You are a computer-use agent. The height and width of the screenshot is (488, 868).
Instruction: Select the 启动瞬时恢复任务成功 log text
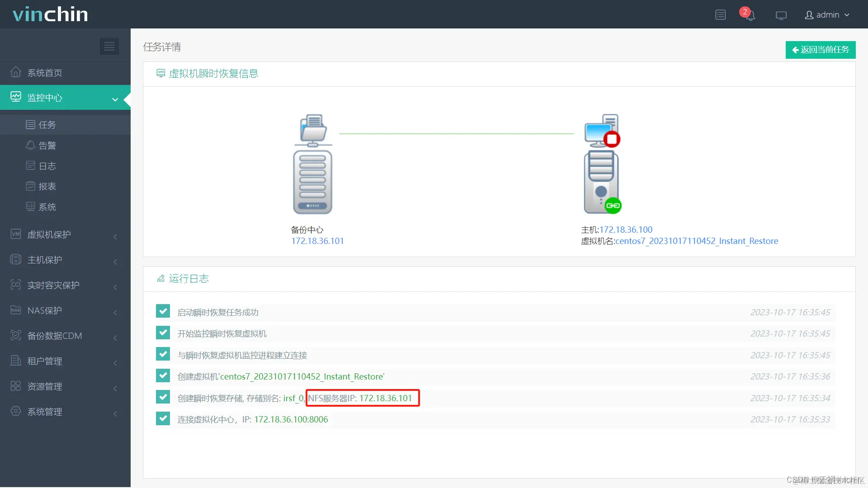(218, 312)
